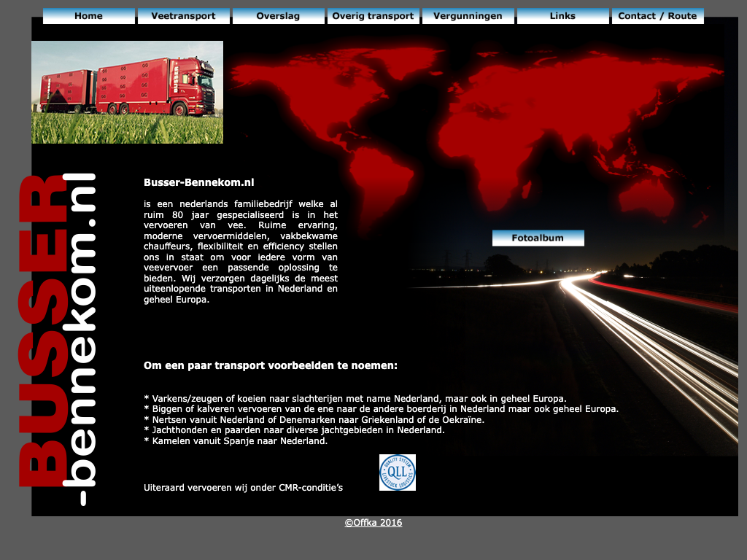Screen dimensions: 747x560
Task: Select Overig transport in the navigation
Action: (x=373, y=16)
